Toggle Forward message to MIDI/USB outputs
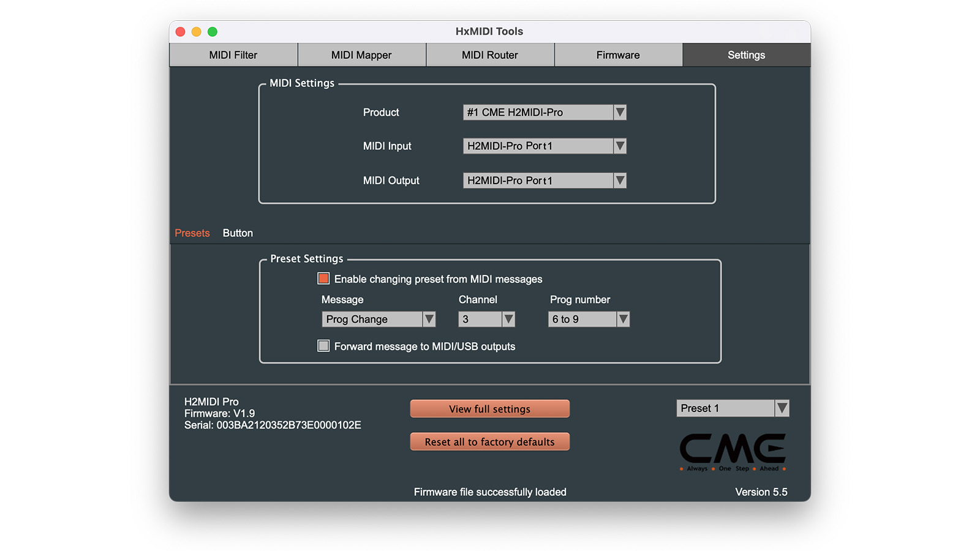Image resolution: width=980 pixels, height=551 pixels. (x=323, y=346)
